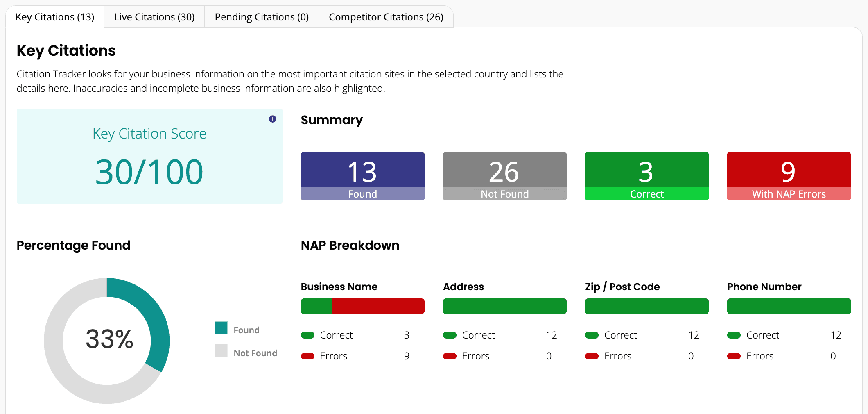Click the green Correct marker under Address

pos(450,335)
